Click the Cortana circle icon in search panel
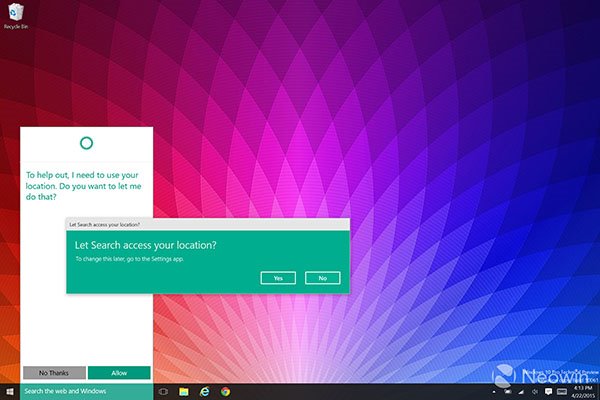Viewport: 600px width, 400px height. 86,143
